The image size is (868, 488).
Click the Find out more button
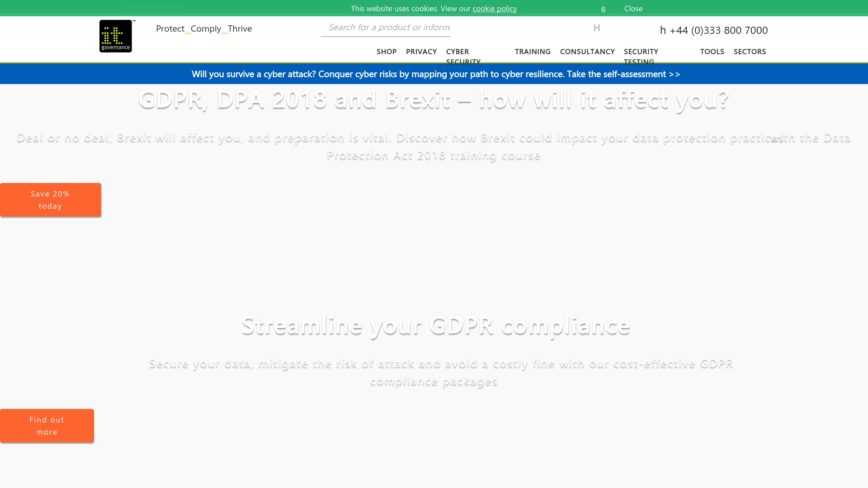click(47, 426)
